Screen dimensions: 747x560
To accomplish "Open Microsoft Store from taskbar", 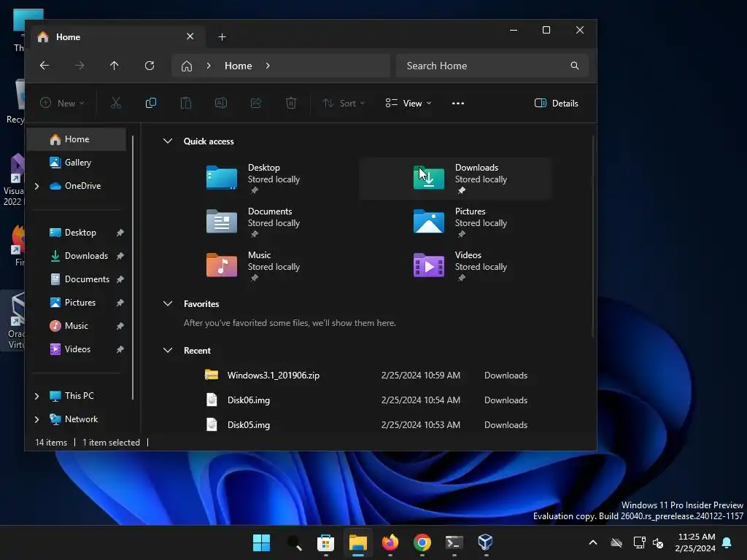I will [326, 542].
